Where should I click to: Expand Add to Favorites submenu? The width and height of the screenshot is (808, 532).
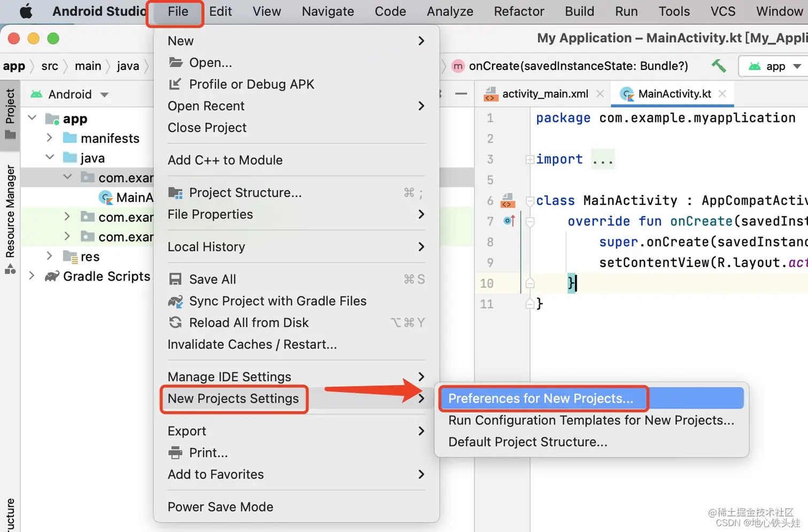(297, 474)
